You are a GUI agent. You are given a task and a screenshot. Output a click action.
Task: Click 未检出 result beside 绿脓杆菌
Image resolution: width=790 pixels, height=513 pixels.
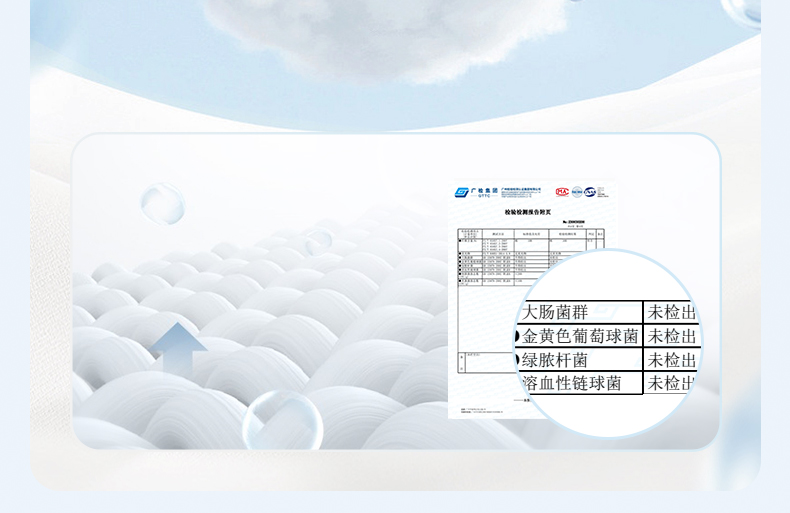coord(671,360)
